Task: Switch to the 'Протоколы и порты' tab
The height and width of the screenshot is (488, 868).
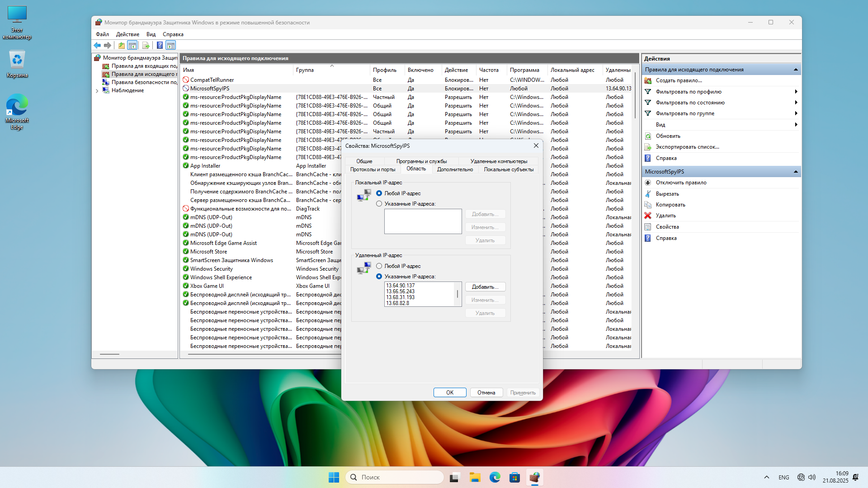Action: pos(373,169)
